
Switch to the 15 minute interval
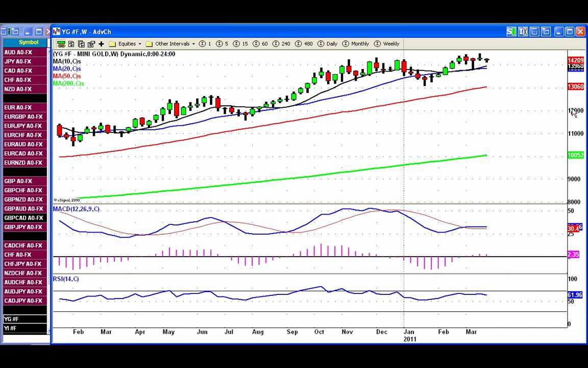pyautogui.click(x=240, y=44)
